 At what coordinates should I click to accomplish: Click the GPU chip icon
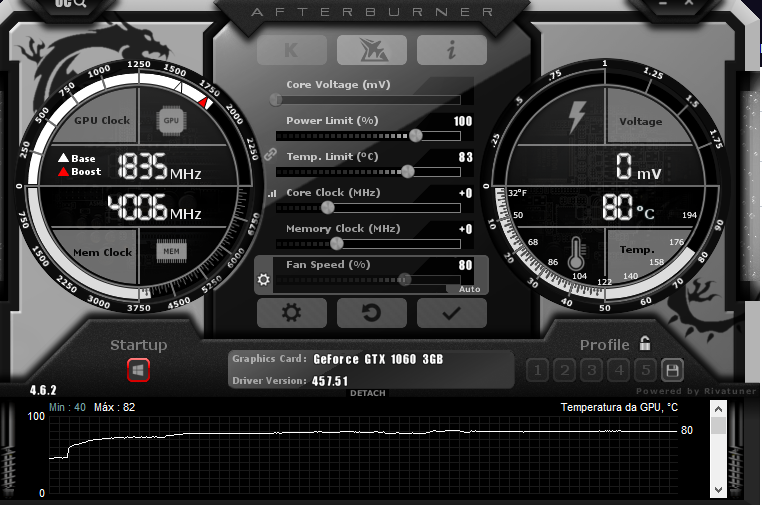tap(171, 120)
